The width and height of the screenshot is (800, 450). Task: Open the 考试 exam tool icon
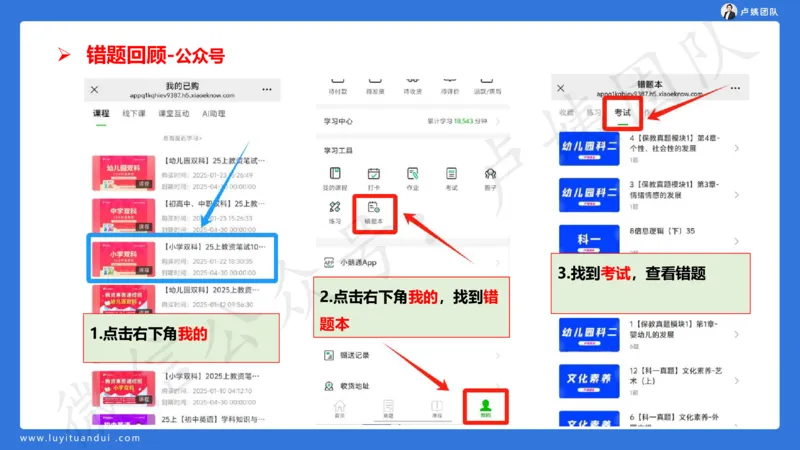[451, 173]
